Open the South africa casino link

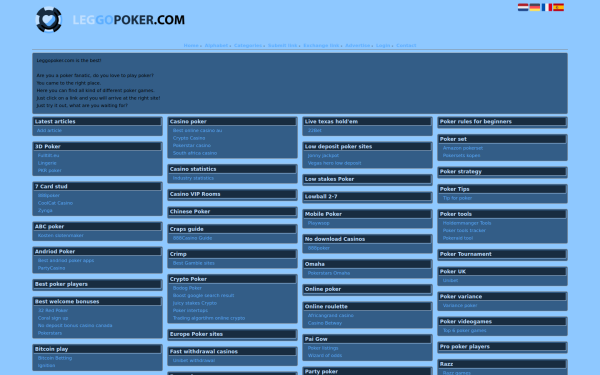[x=195, y=153]
